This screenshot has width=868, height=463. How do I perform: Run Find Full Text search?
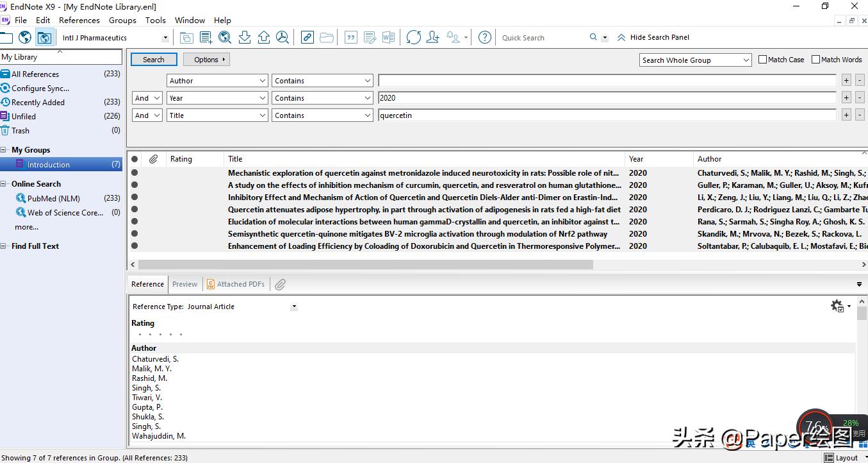283,37
